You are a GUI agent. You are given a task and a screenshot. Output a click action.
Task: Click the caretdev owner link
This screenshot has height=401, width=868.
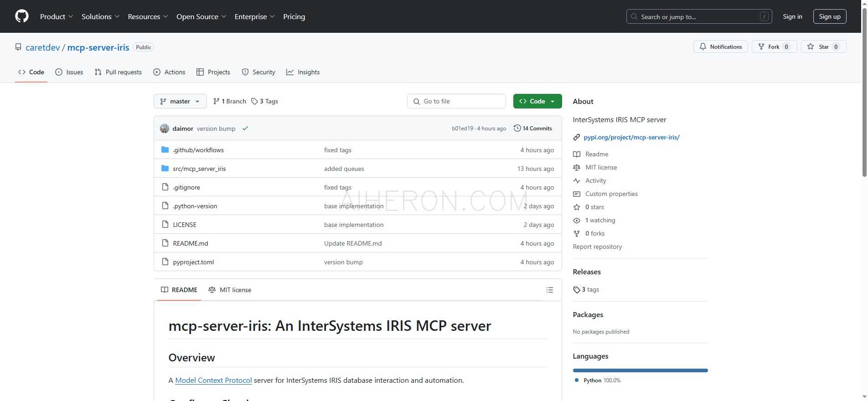[x=43, y=47]
